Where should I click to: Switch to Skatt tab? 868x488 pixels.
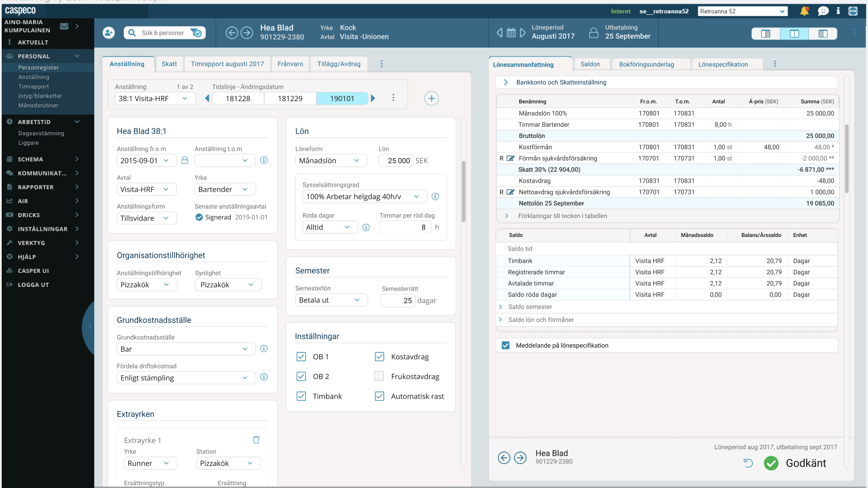click(x=169, y=64)
